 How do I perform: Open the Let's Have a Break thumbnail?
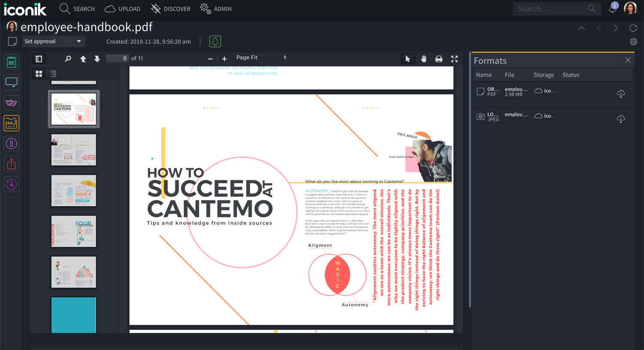[74, 191]
